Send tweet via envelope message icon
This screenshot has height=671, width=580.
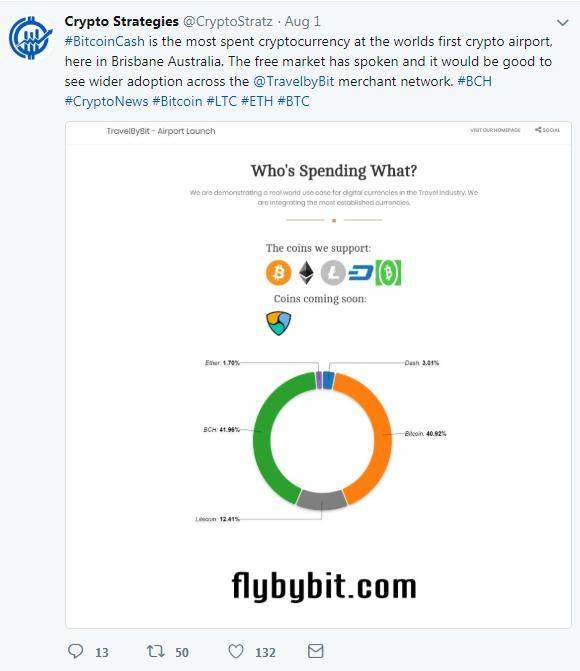click(x=315, y=651)
